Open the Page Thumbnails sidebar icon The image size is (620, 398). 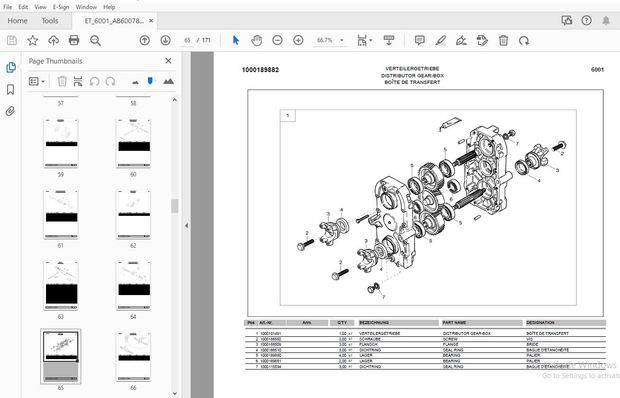[x=11, y=67]
